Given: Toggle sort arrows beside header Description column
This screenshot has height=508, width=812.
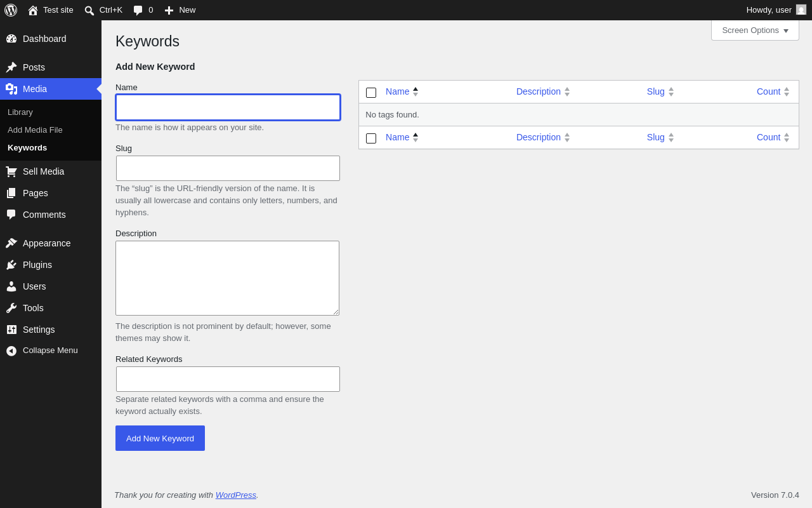Looking at the screenshot, I should tap(567, 91).
